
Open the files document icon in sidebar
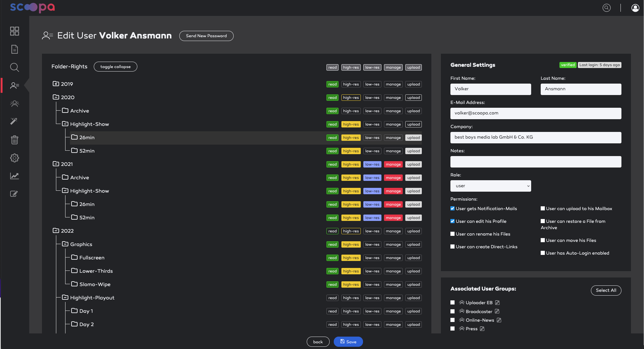[14, 49]
